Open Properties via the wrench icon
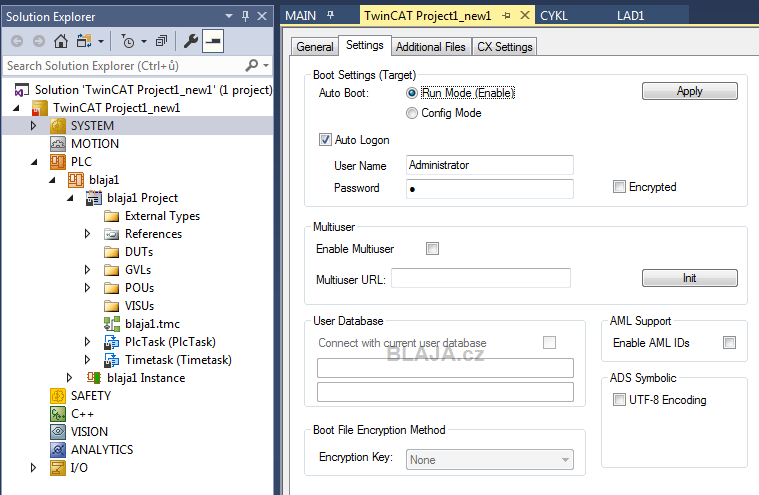This screenshot has height=495, width=759. tap(191, 41)
